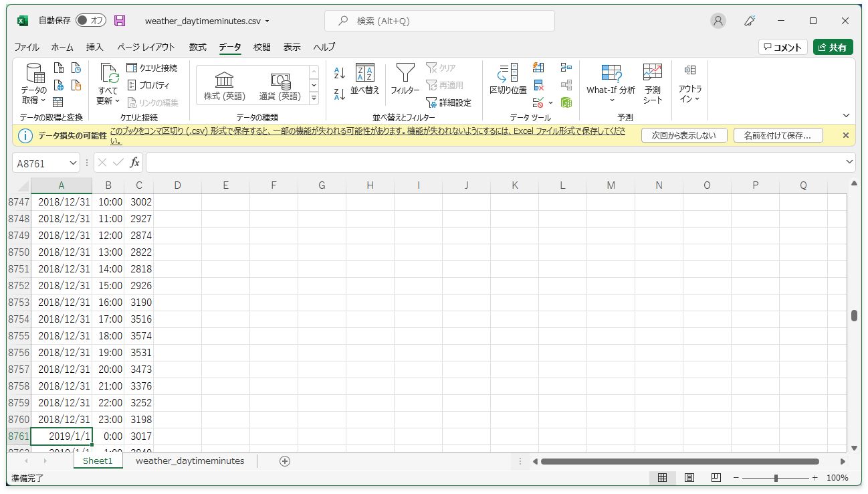
Task: Click the Existing Connections icon
Action: [76, 85]
